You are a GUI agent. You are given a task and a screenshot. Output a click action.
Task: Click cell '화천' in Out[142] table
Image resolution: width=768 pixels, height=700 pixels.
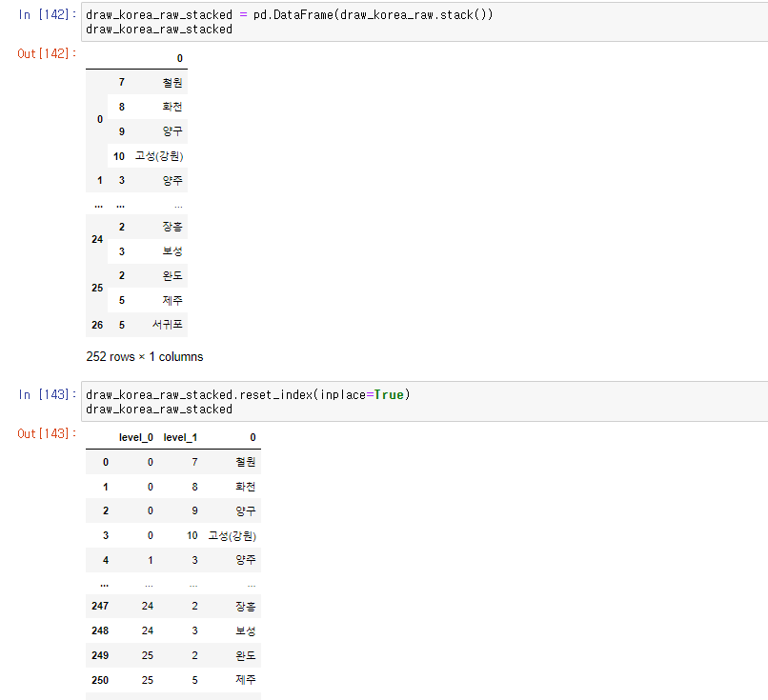click(172, 107)
